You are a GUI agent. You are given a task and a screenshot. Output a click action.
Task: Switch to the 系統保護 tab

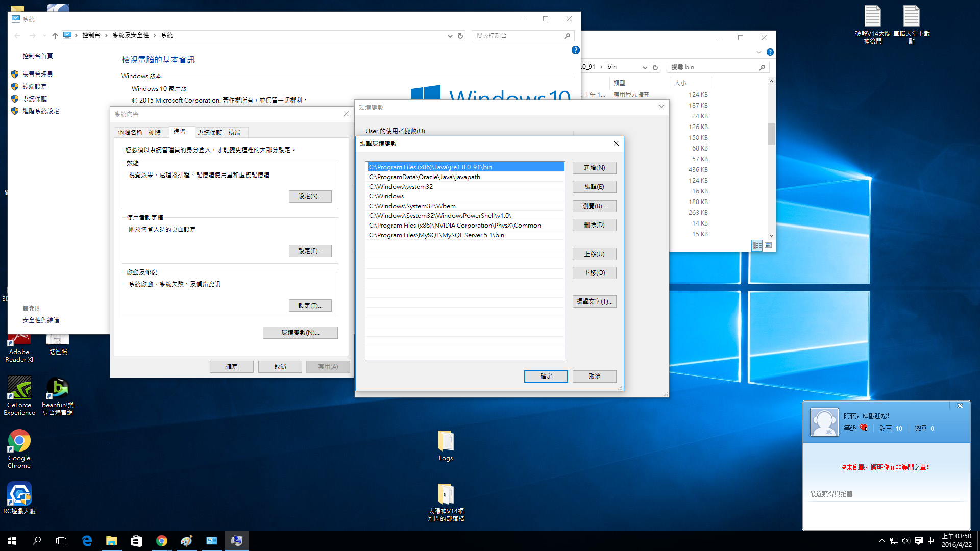[210, 133]
